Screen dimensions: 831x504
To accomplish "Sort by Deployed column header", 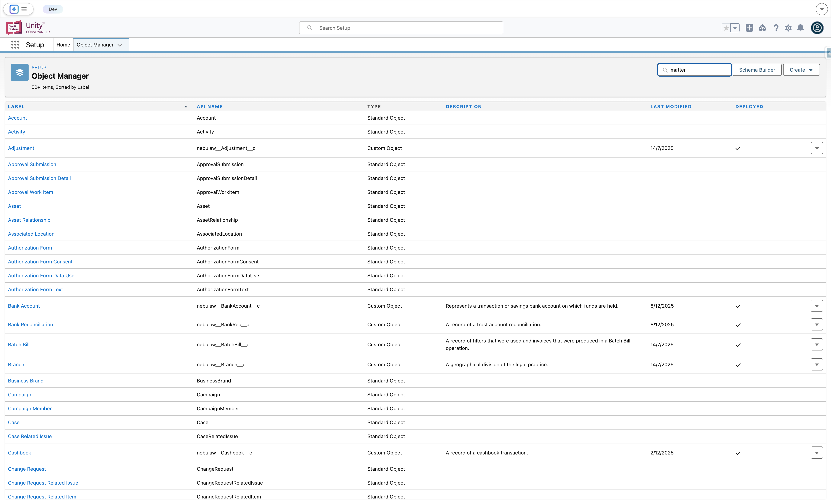I will (x=749, y=106).
